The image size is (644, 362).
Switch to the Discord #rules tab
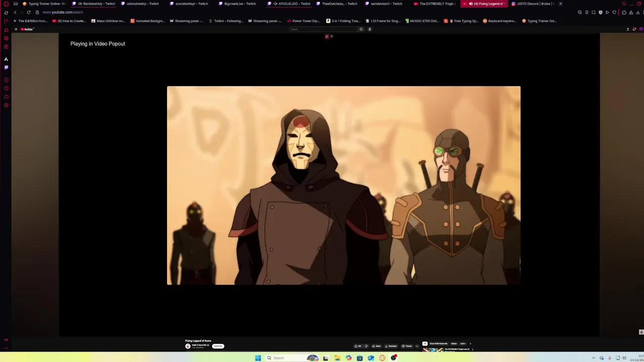point(533,4)
